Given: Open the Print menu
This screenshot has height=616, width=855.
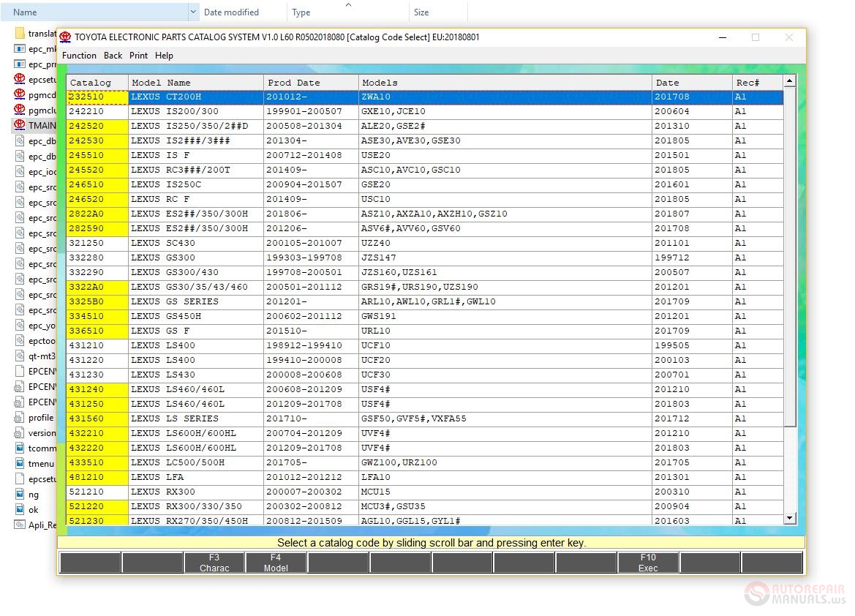Looking at the screenshot, I should coord(138,55).
